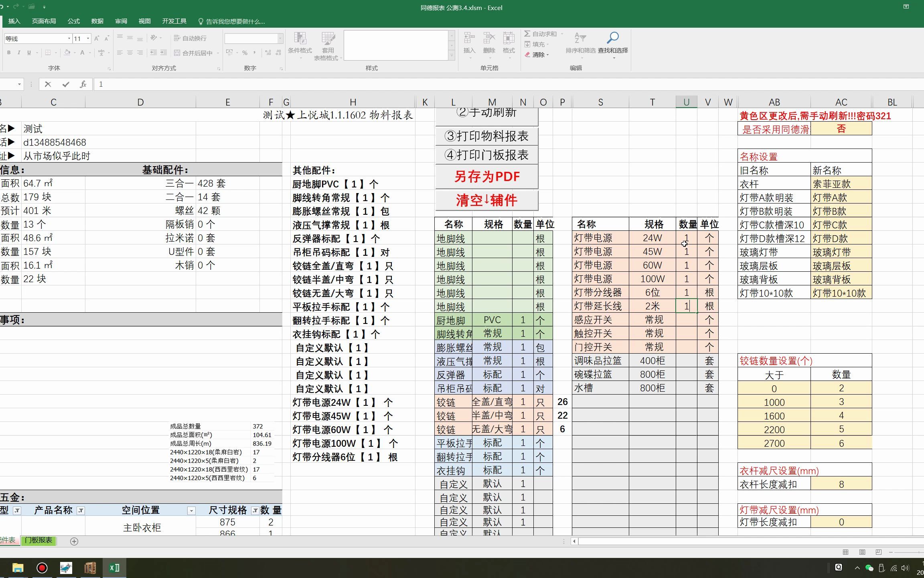This screenshot has height=578, width=924.
Task: Open 套用表格格式 table styles
Action: pos(328,46)
